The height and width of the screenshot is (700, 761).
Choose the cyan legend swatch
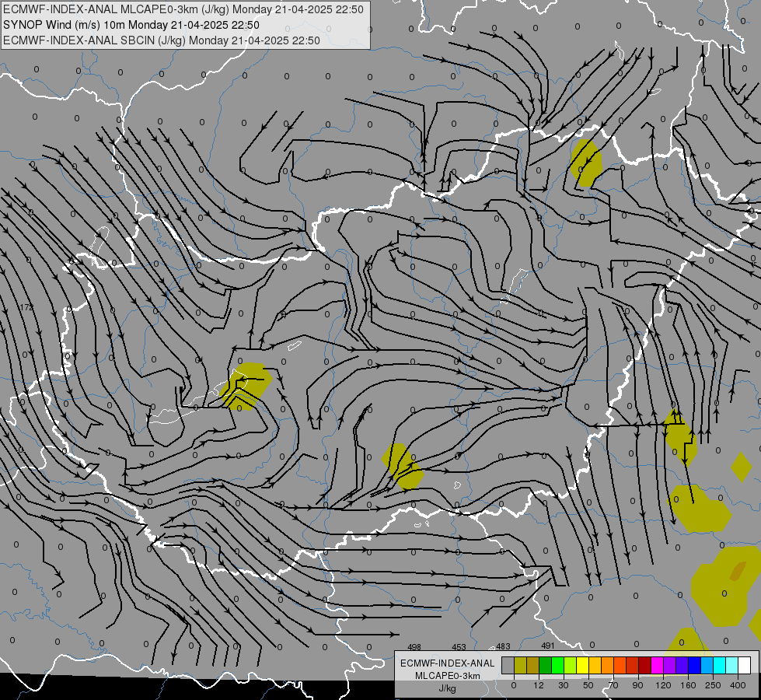pos(719,665)
